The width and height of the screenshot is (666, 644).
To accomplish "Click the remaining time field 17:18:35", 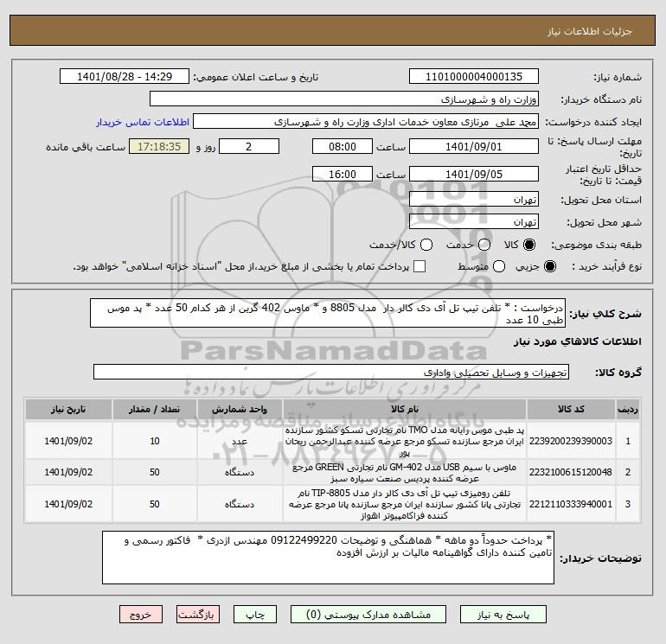I will tap(159, 146).
